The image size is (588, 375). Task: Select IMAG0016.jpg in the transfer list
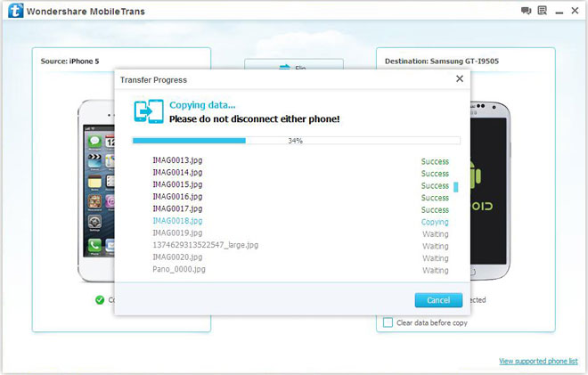(x=177, y=196)
